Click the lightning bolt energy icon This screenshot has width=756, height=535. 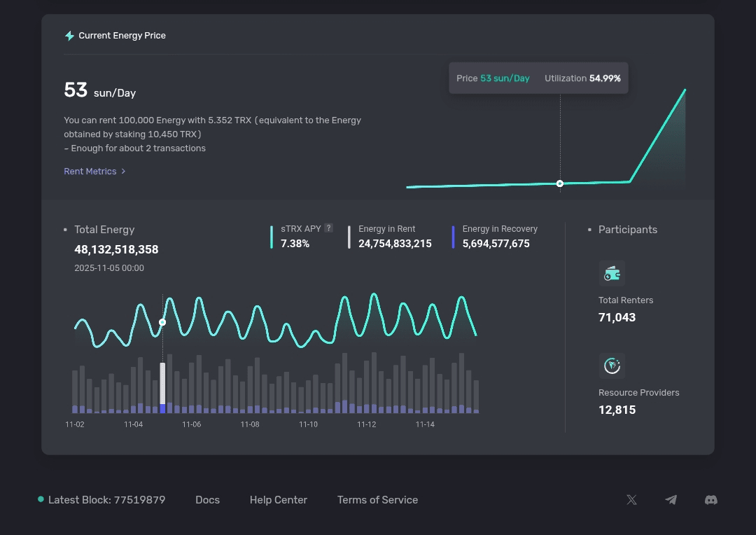69,36
